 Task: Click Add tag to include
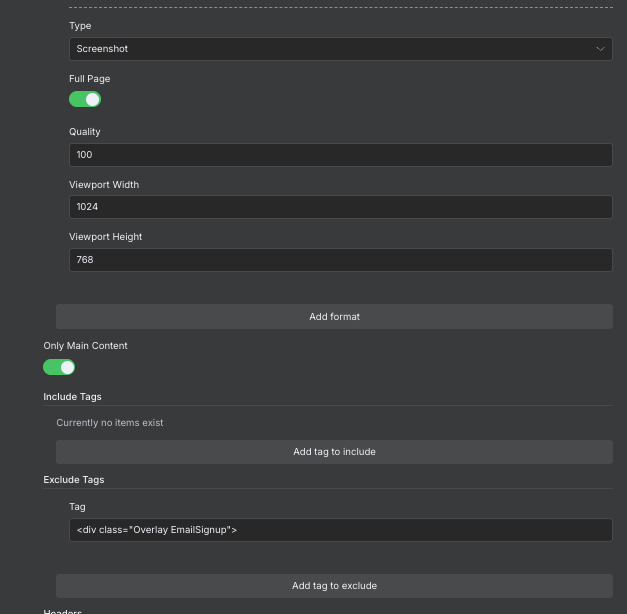[334, 452]
